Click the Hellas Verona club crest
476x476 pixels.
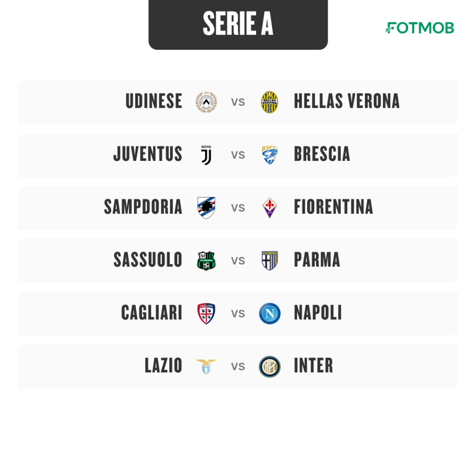click(x=270, y=102)
